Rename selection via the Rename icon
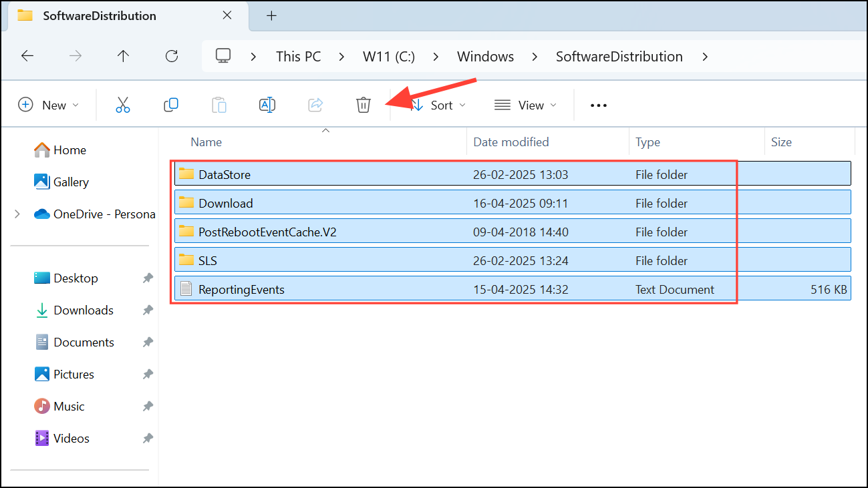 (267, 105)
